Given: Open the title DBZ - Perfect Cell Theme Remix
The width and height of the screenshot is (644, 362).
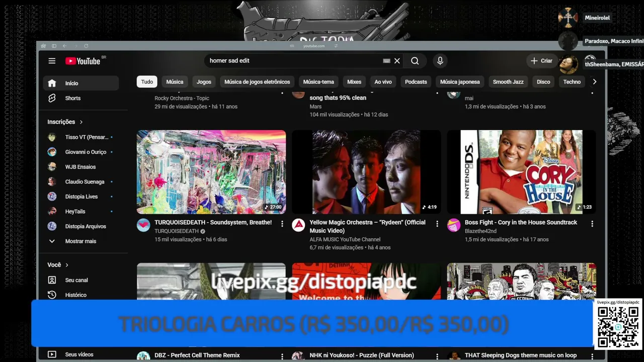Looking at the screenshot, I should pos(197,355).
